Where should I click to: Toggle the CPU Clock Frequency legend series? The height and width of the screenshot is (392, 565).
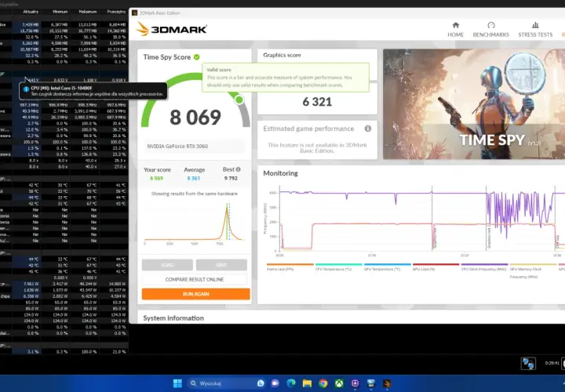[x=484, y=267]
